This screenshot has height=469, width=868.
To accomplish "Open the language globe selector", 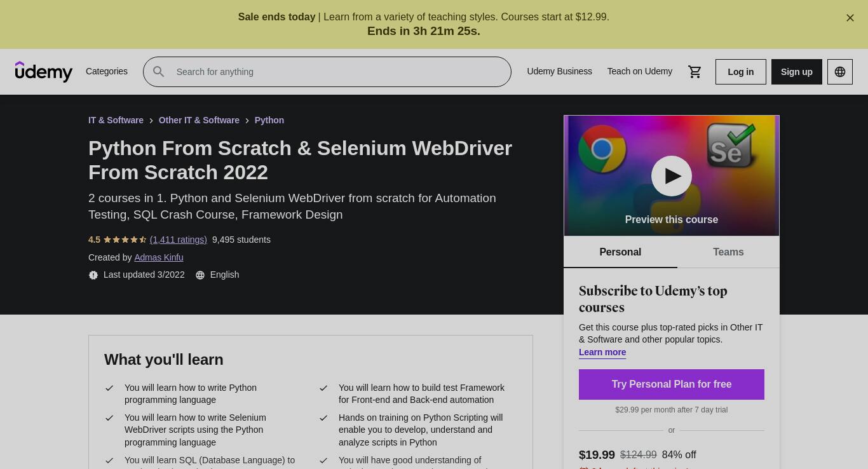I will [x=839, y=72].
